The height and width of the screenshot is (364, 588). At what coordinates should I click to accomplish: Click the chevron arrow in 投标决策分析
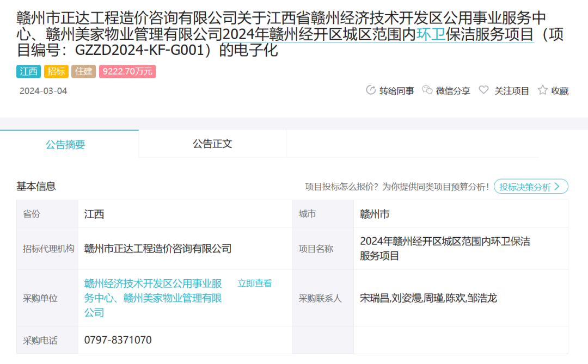pyautogui.click(x=557, y=186)
